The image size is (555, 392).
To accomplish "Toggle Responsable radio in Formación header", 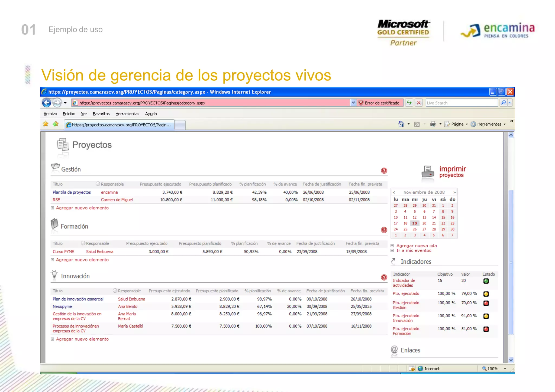I will (83, 243).
